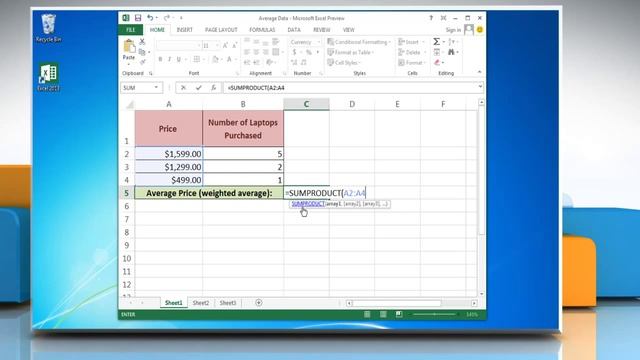Click the Borders icon in Font group
The height and width of the screenshot is (360, 640).
197,60
